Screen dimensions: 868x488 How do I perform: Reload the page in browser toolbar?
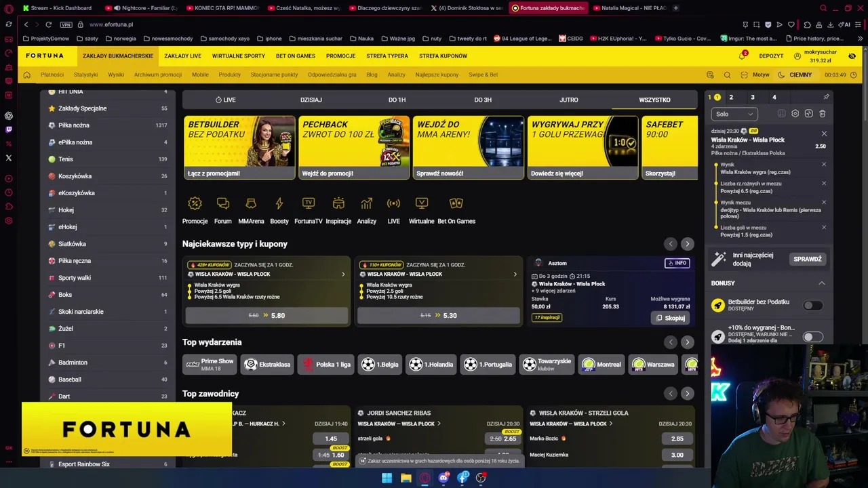click(48, 24)
